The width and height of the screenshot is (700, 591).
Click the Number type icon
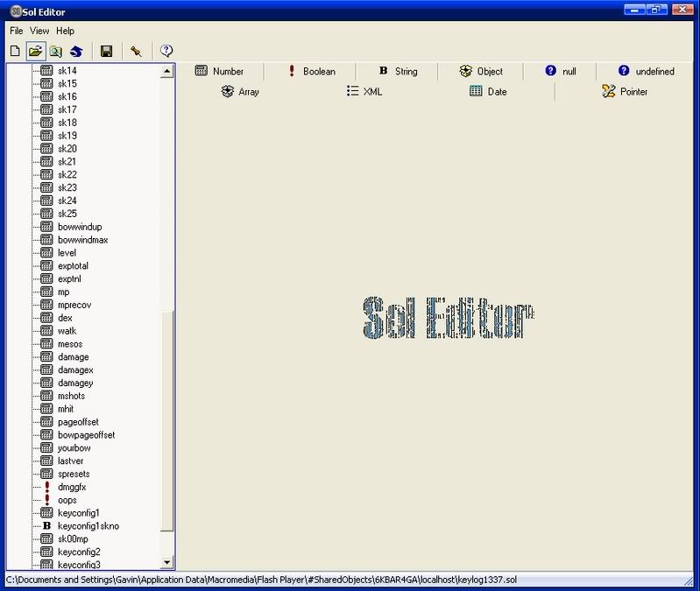[x=202, y=70]
